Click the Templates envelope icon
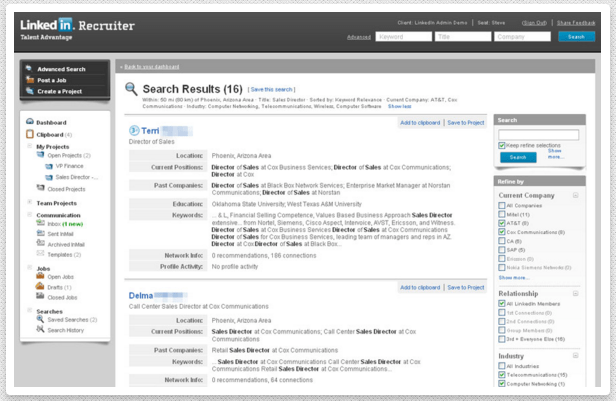The width and height of the screenshot is (616, 401). [x=40, y=254]
